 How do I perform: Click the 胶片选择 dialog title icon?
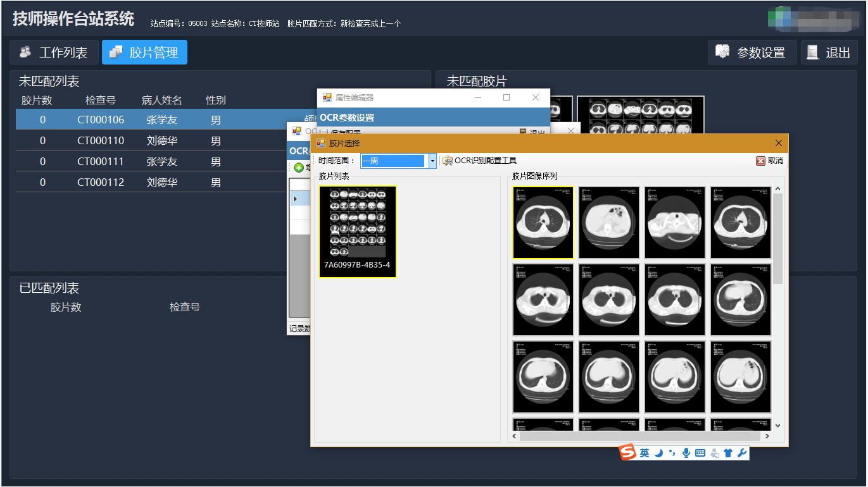point(320,143)
